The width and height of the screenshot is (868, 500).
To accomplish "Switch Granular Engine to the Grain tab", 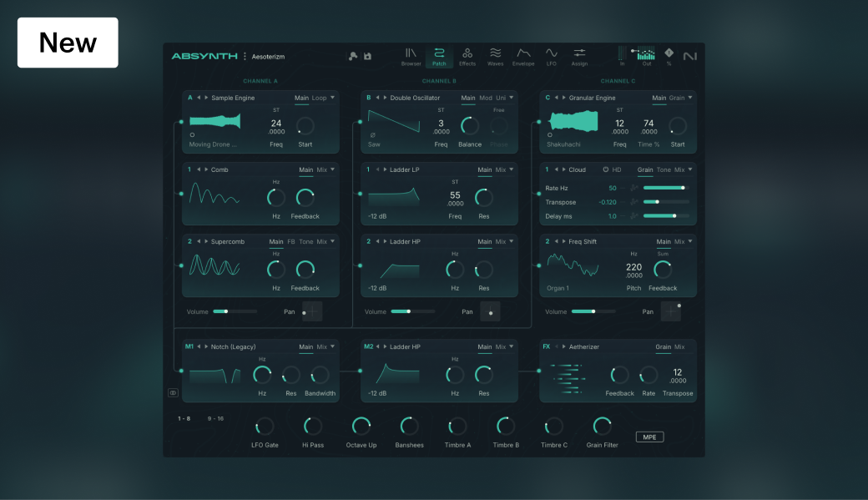I will pos(677,98).
